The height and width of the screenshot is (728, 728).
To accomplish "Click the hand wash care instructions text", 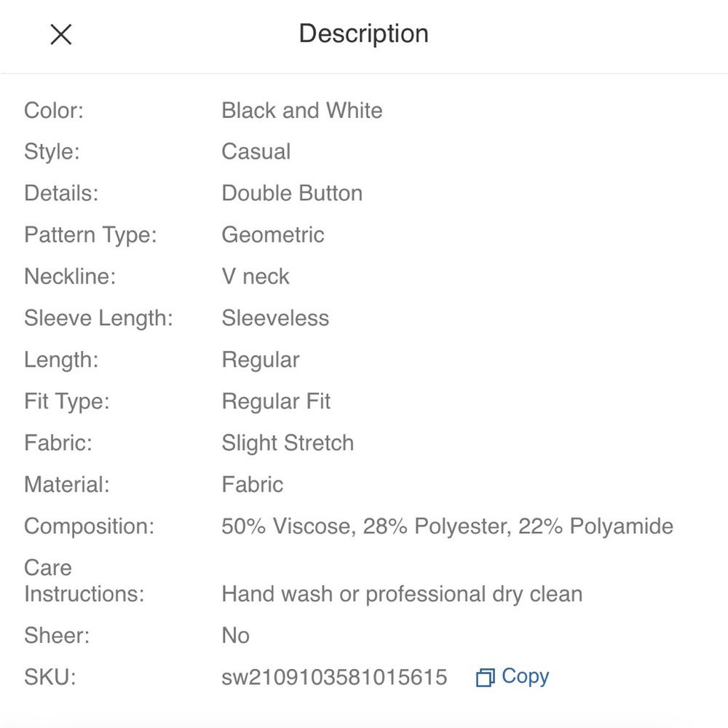I will [401, 594].
